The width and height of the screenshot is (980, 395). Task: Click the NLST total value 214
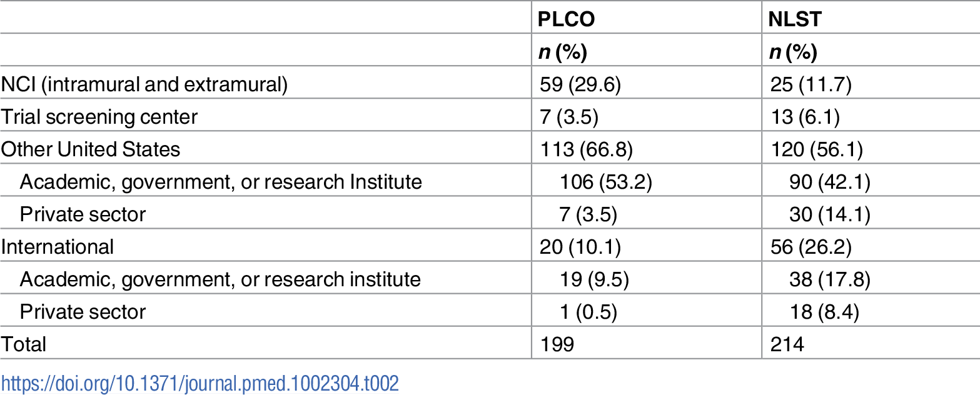(786, 344)
